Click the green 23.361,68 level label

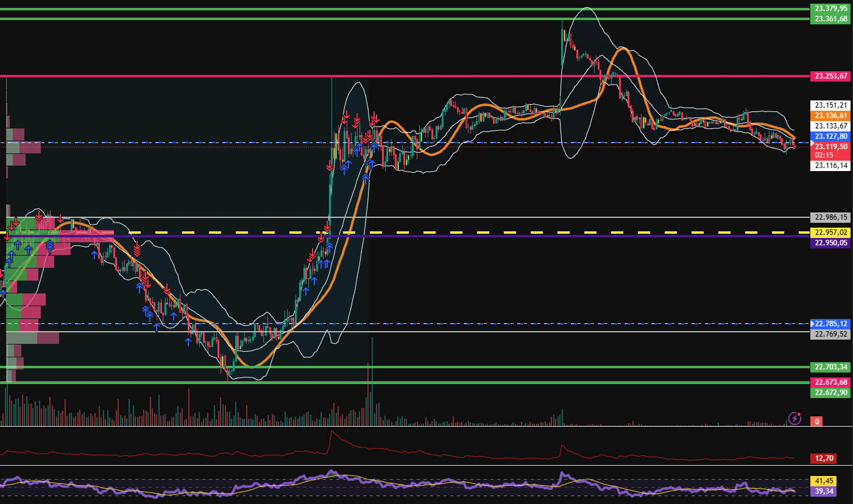(832, 19)
